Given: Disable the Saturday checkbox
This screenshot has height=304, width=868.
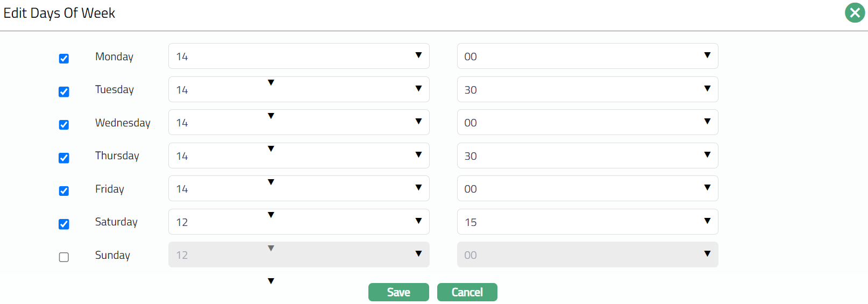Looking at the screenshot, I should pyautogui.click(x=64, y=224).
